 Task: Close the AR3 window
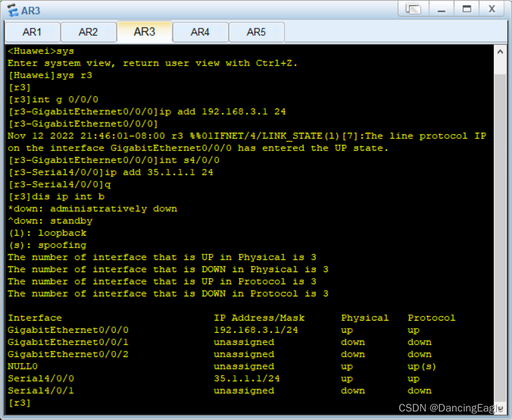point(492,8)
